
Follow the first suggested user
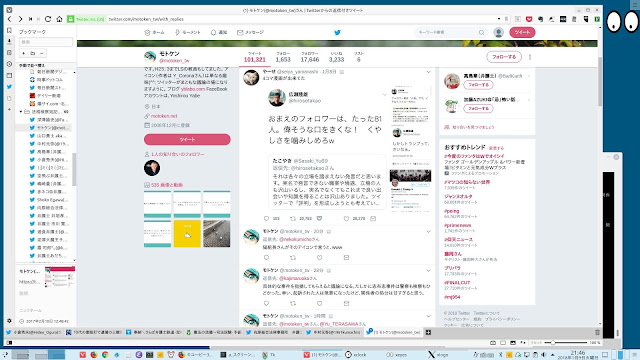478,85
